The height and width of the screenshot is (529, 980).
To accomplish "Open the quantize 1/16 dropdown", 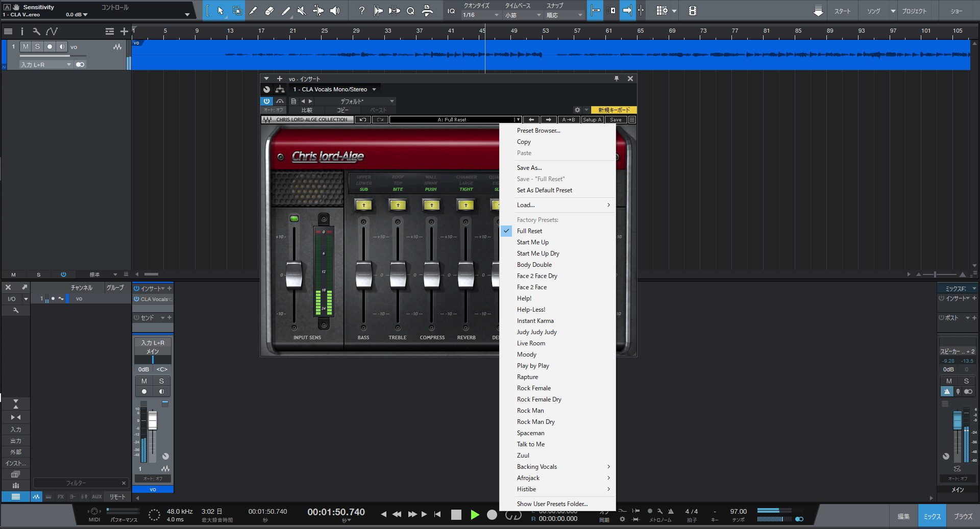I will tap(481, 15).
